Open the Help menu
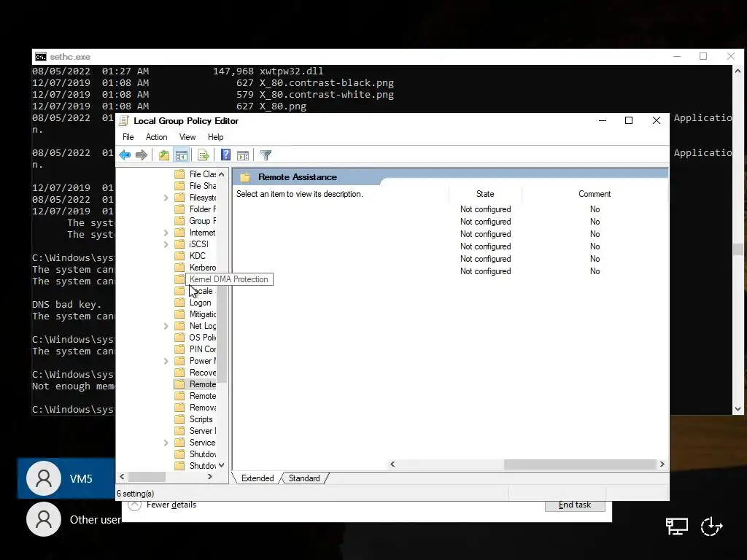This screenshot has width=747, height=560. tap(215, 137)
